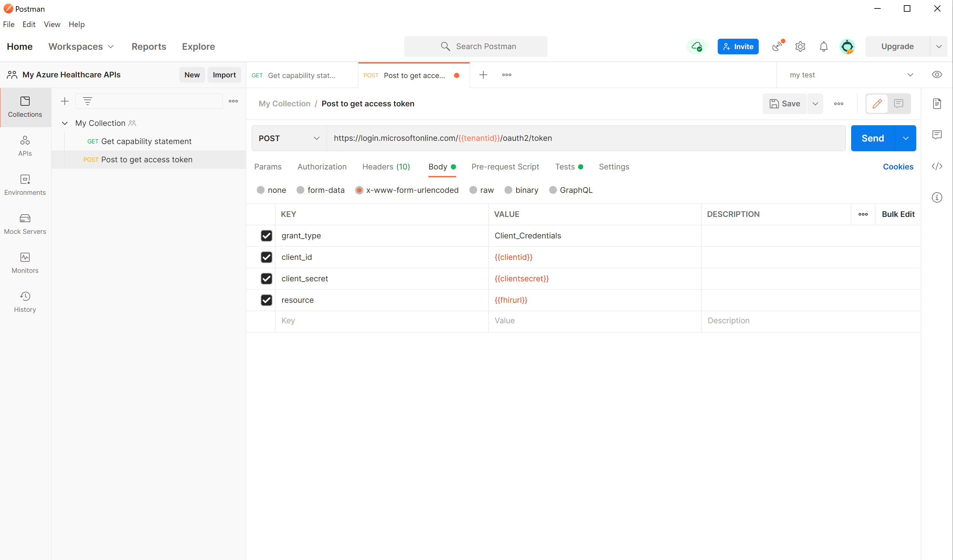Screen dimensions: 953x560
Task: Switch to Get capability statement request tab
Action: (x=302, y=75)
